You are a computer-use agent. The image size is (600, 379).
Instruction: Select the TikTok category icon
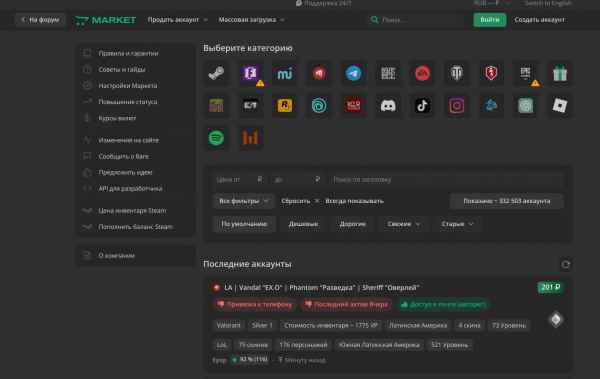tap(422, 105)
